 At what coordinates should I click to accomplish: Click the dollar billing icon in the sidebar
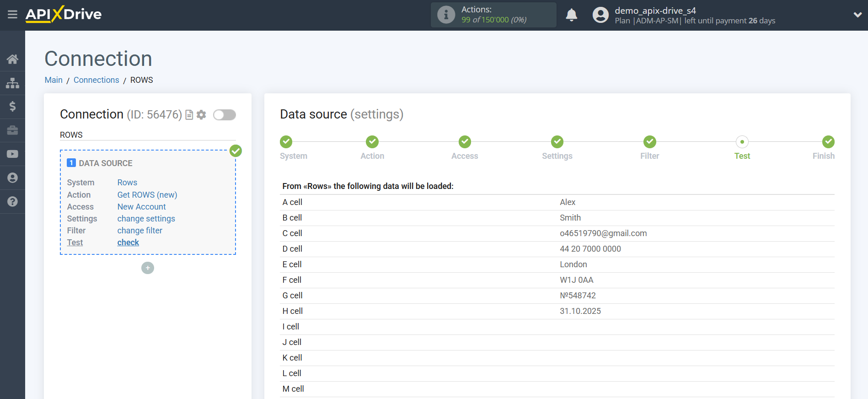point(12,107)
